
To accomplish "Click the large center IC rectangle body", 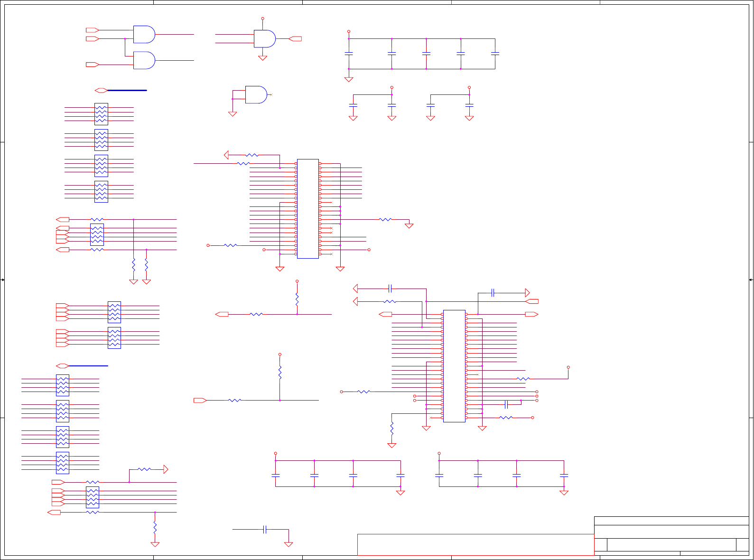I will [308, 209].
